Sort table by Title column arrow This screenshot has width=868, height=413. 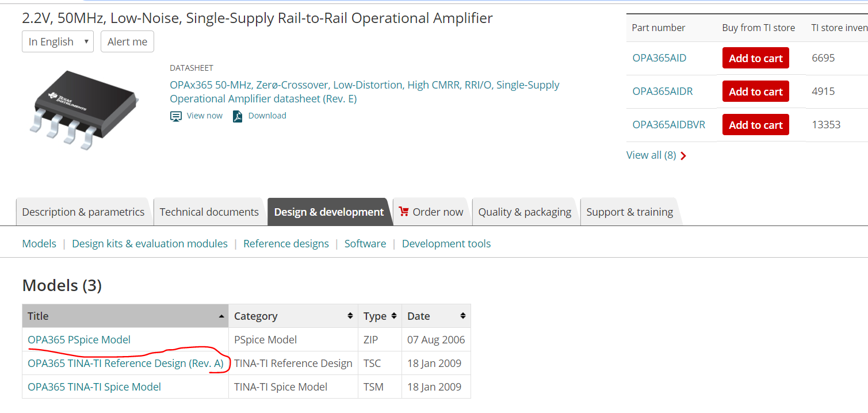[x=221, y=316]
